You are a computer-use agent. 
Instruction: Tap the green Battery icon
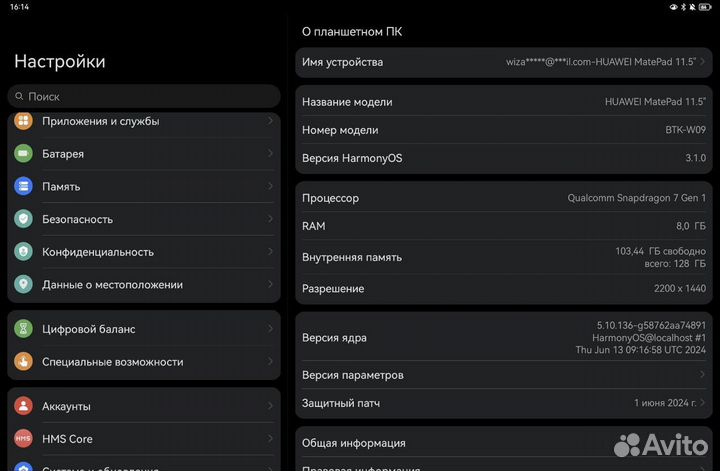[23, 153]
